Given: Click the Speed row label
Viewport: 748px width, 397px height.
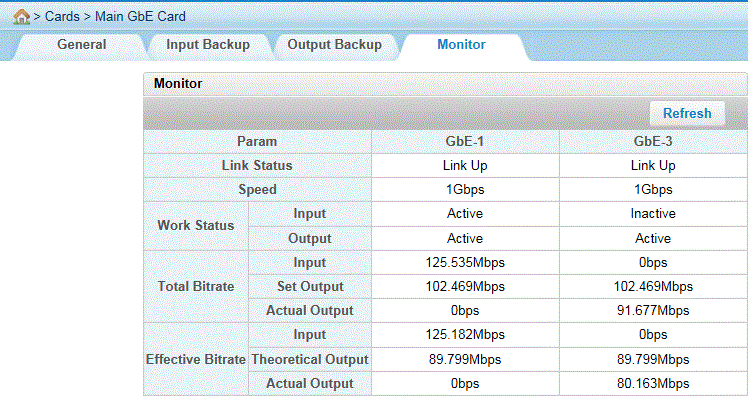Looking at the screenshot, I should tap(257, 189).
